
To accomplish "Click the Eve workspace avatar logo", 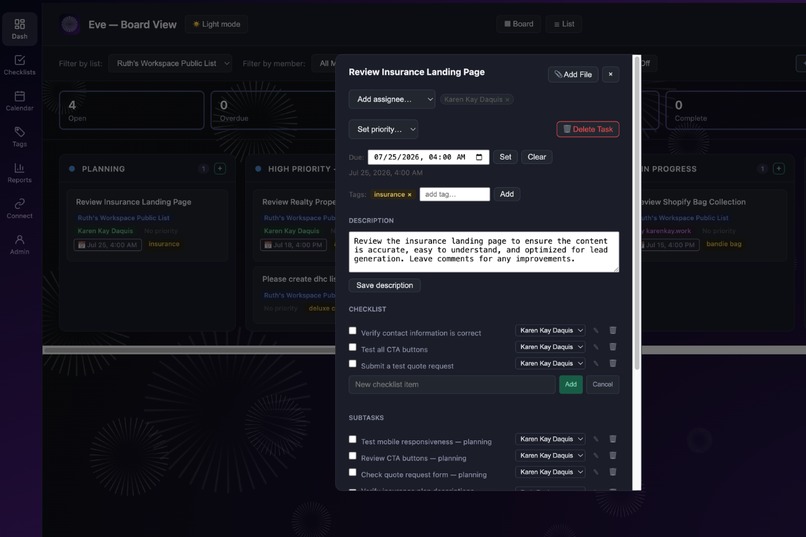I will click(x=70, y=24).
